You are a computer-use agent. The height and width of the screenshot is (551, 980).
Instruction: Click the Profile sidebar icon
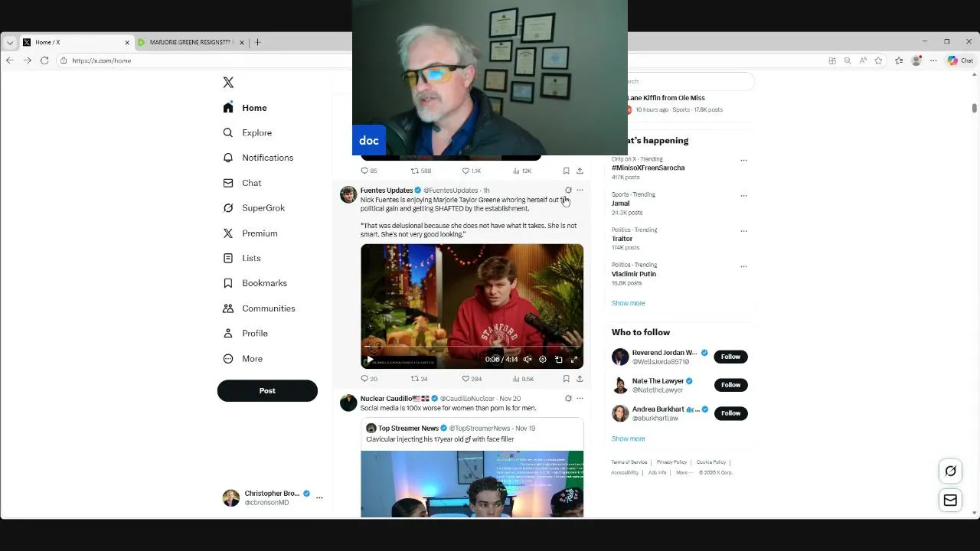pyautogui.click(x=228, y=334)
